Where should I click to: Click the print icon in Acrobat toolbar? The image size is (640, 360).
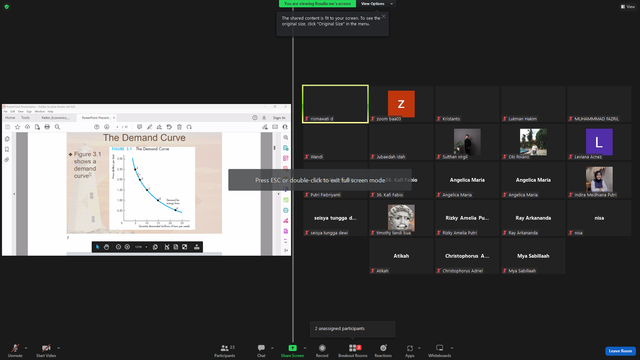click(47, 127)
